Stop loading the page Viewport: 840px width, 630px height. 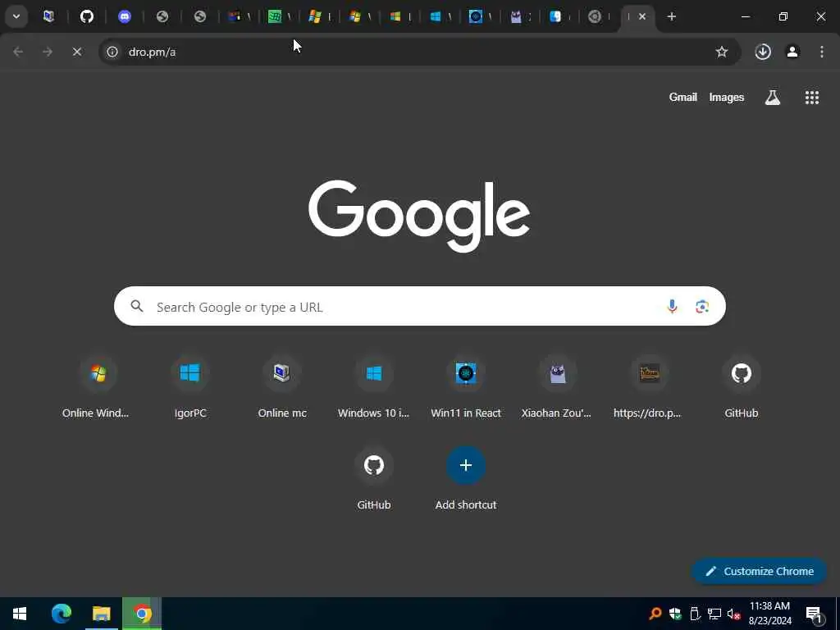click(x=77, y=52)
